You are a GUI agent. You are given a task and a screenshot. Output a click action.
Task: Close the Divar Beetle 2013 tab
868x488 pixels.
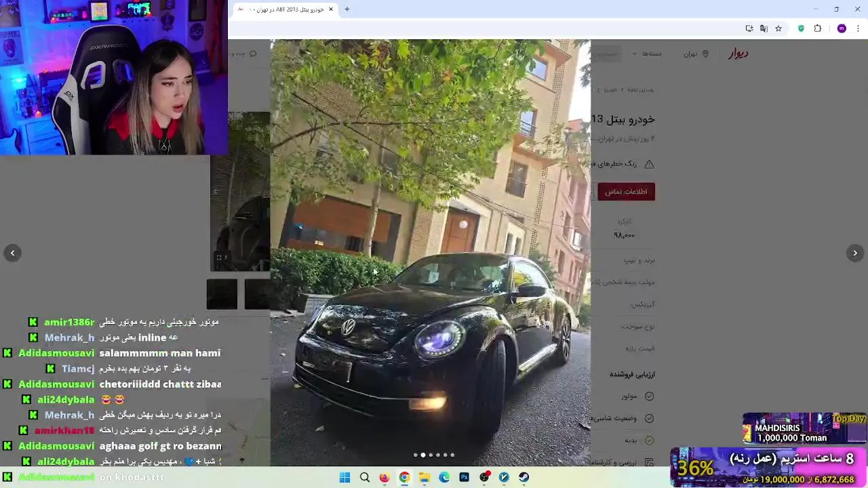pyautogui.click(x=331, y=9)
